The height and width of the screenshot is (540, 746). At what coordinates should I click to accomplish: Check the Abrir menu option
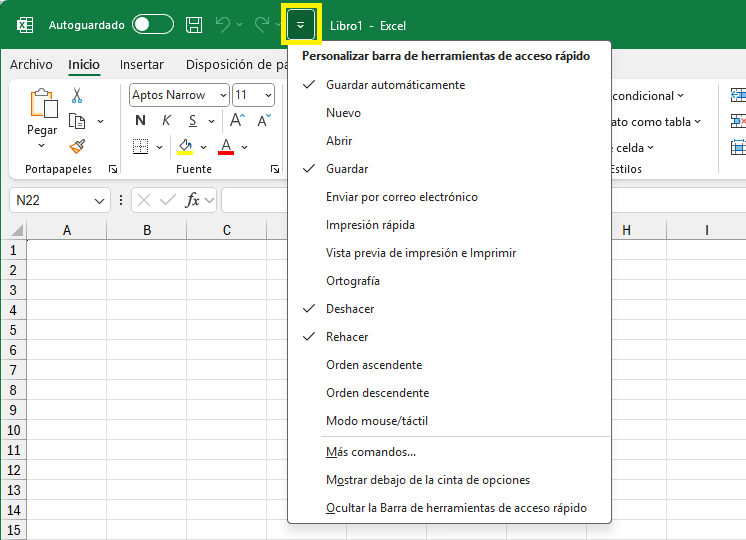(449, 141)
